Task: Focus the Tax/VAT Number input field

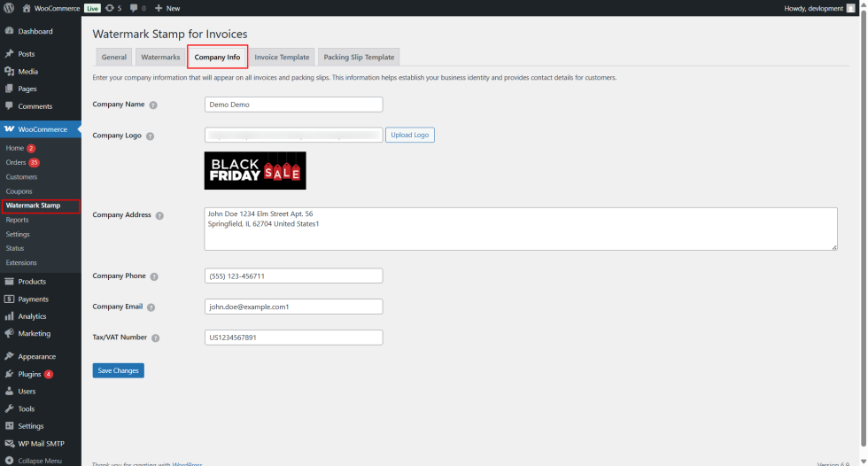Action: point(293,337)
